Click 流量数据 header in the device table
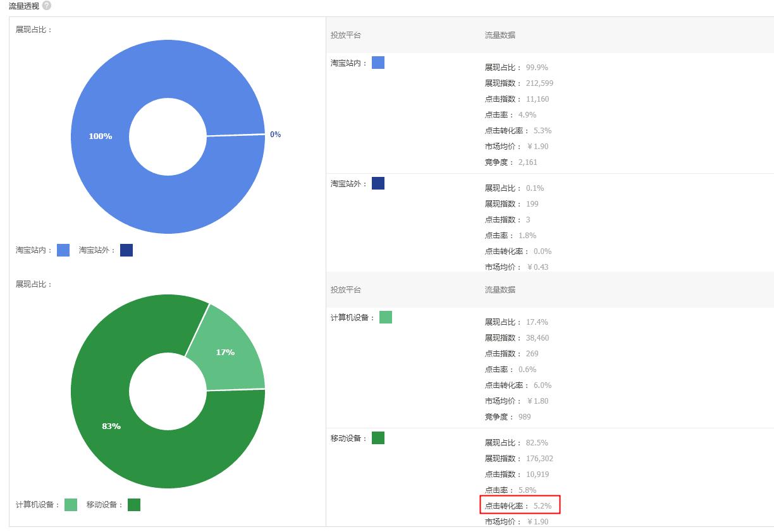This screenshot has width=774, height=532. point(500,290)
